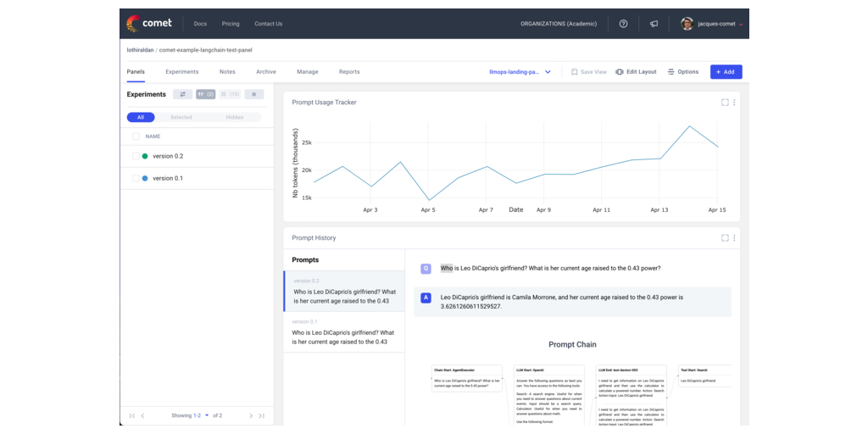
Task: Open the experiments filter settings icon button
Action: [183, 94]
